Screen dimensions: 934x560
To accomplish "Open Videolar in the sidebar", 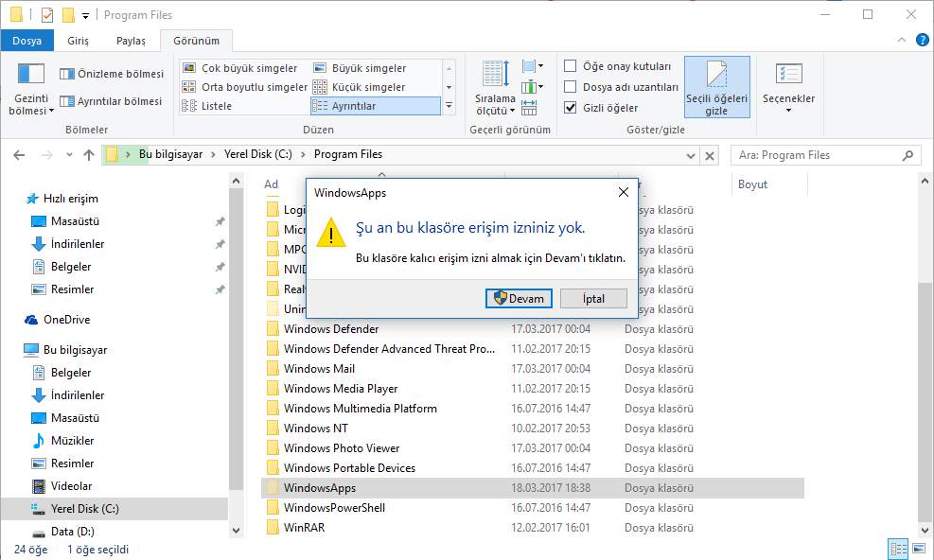I will [x=71, y=485].
